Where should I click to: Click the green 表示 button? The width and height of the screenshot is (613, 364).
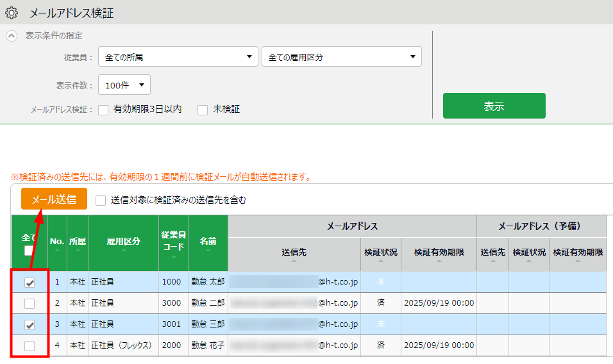[x=494, y=106]
